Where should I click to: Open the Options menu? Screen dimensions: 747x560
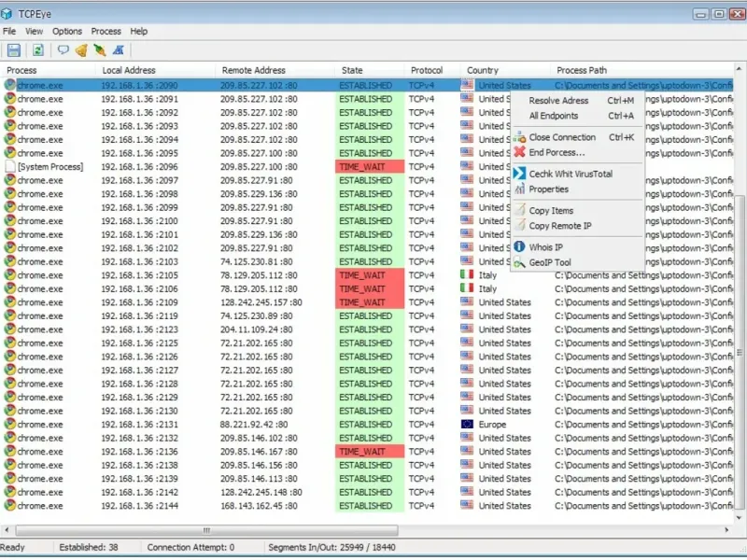[67, 31]
